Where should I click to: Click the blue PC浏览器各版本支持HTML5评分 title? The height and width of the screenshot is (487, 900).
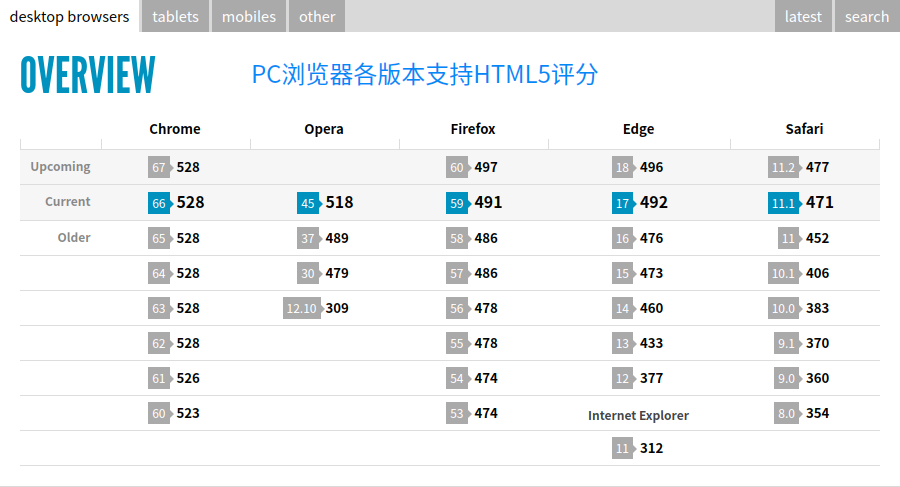425,75
